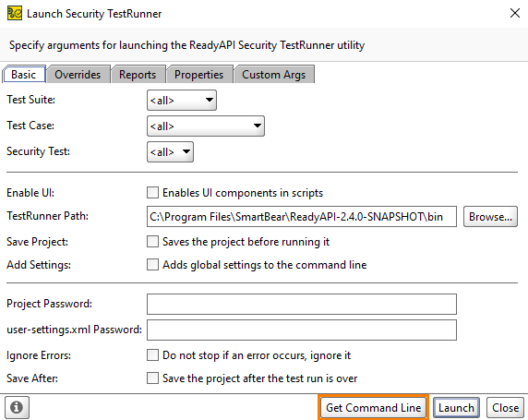Check the Save Project checkbox

pyautogui.click(x=152, y=242)
